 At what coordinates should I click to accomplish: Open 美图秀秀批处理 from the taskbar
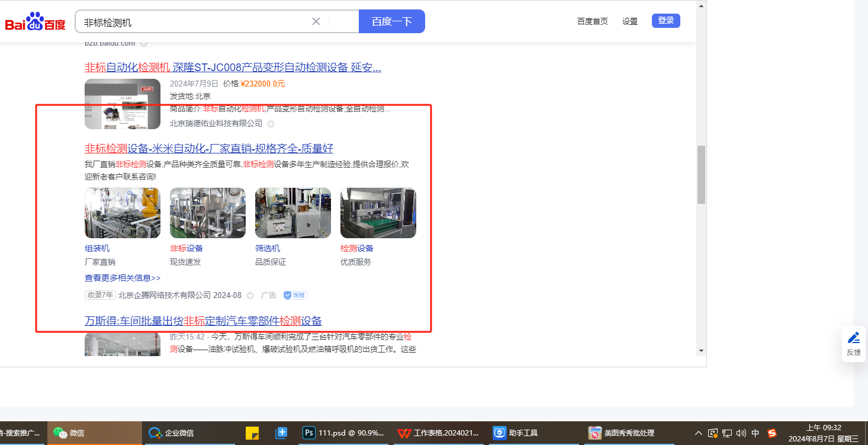tap(629, 433)
